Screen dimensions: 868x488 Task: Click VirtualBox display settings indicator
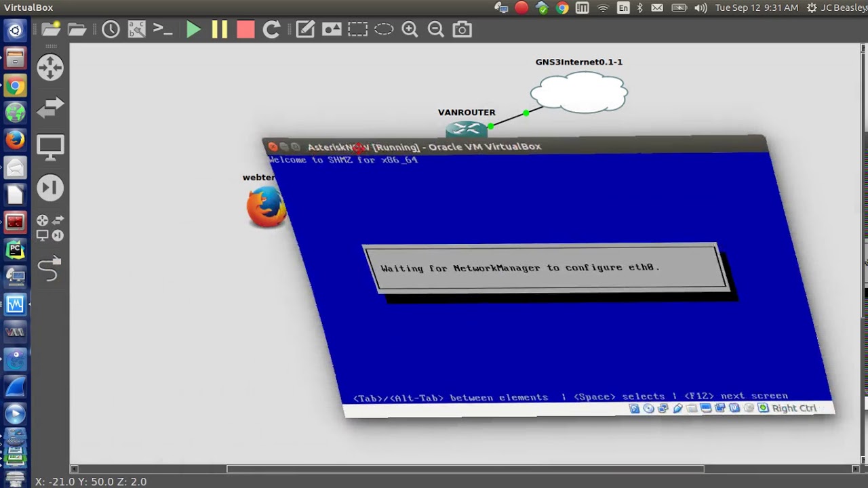[706, 409]
